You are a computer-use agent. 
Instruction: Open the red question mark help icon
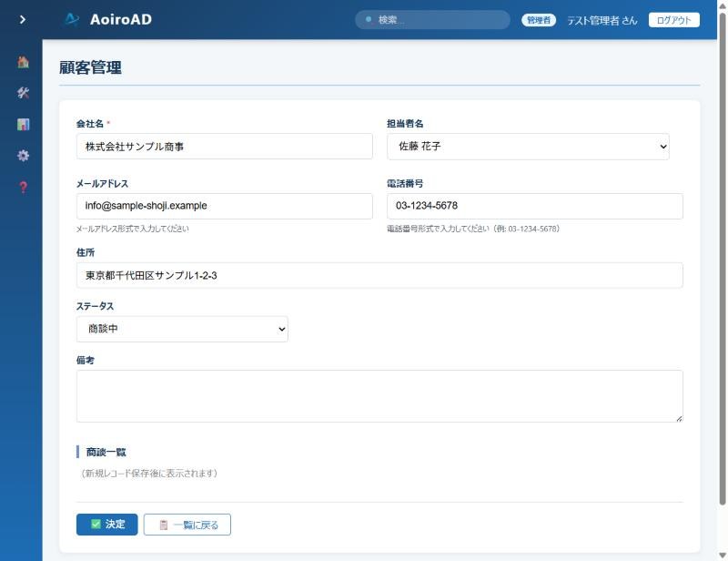(23, 187)
